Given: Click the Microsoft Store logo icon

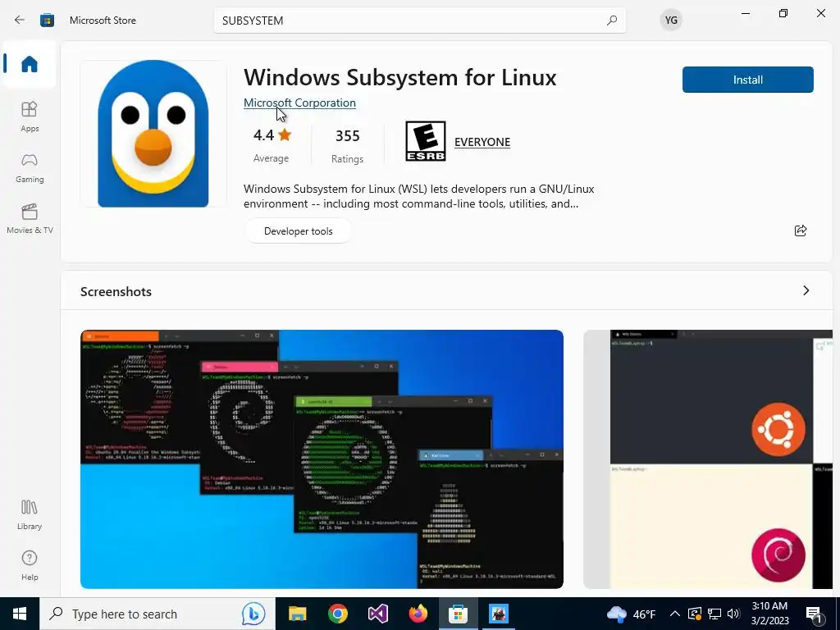Looking at the screenshot, I should click(47, 20).
